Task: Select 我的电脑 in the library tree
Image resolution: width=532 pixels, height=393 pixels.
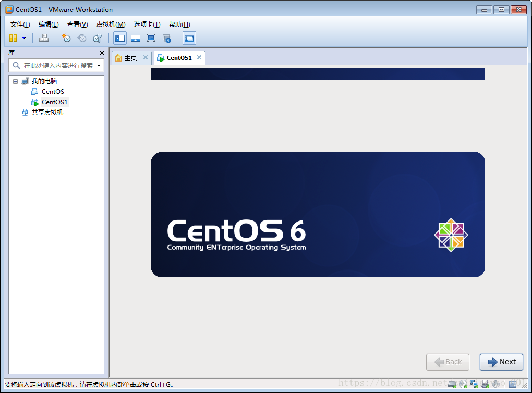Action: point(44,81)
